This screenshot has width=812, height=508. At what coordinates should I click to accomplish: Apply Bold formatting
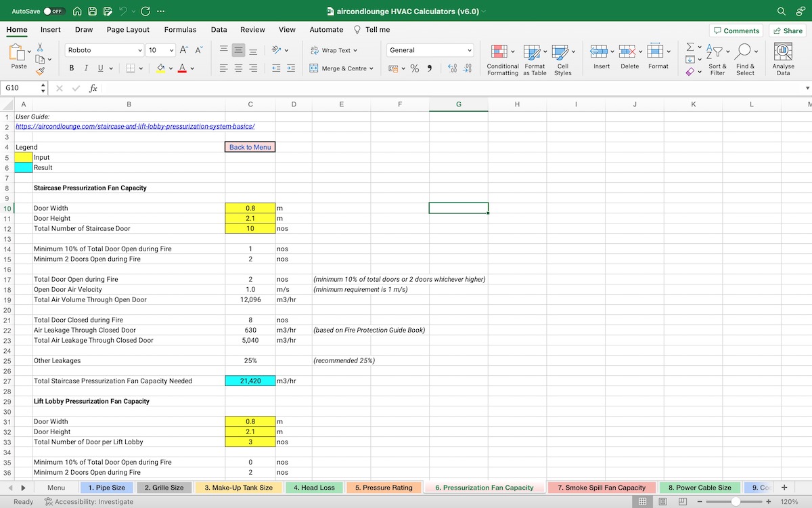(72, 68)
